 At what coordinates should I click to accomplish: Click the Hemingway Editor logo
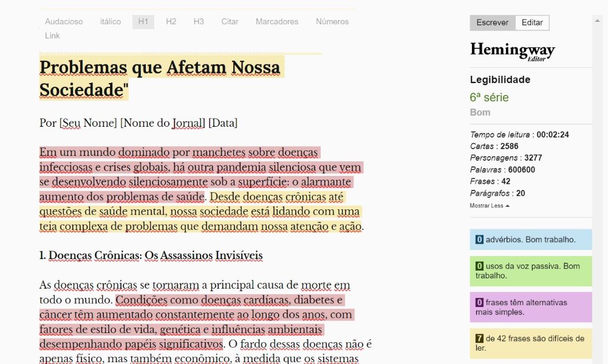click(512, 51)
